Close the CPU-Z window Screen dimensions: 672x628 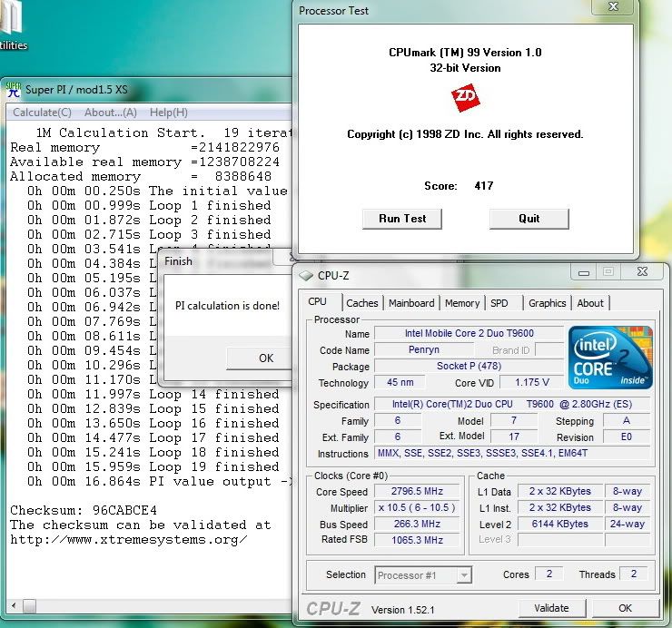(x=642, y=271)
